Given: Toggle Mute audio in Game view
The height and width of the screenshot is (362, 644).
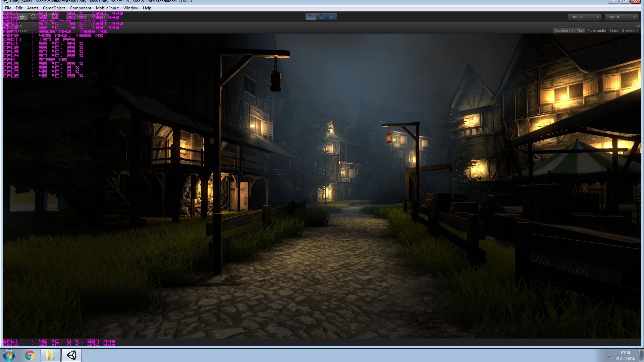Looking at the screenshot, I should [597, 31].
